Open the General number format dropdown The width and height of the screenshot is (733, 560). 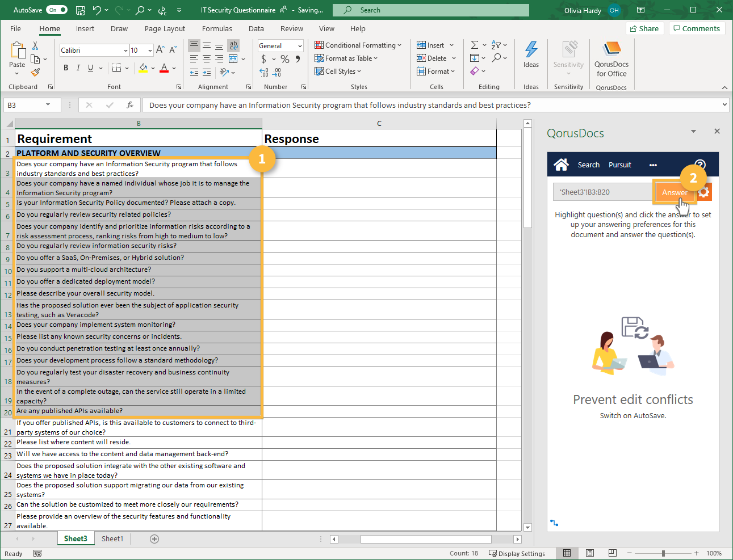click(300, 46)
